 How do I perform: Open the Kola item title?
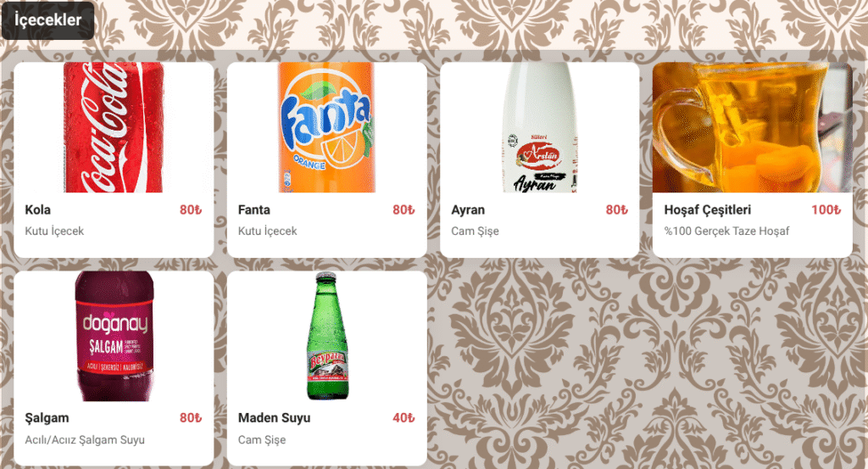pos(37,209)
